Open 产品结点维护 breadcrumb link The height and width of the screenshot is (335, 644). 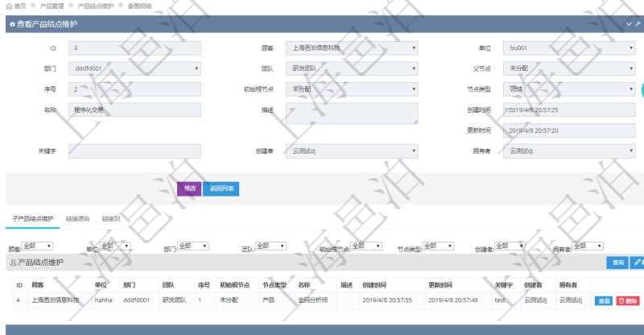tap(96, 6)
